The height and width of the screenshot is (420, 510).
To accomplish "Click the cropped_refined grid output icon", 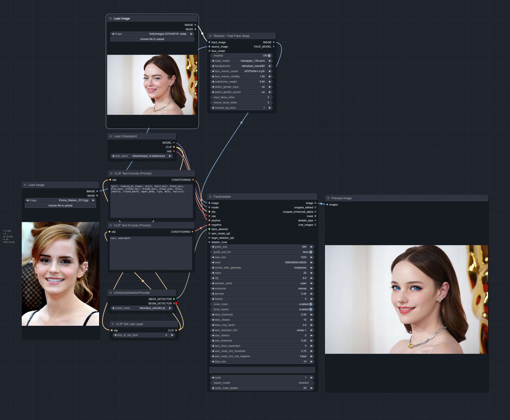I will [x=315, y=207].
